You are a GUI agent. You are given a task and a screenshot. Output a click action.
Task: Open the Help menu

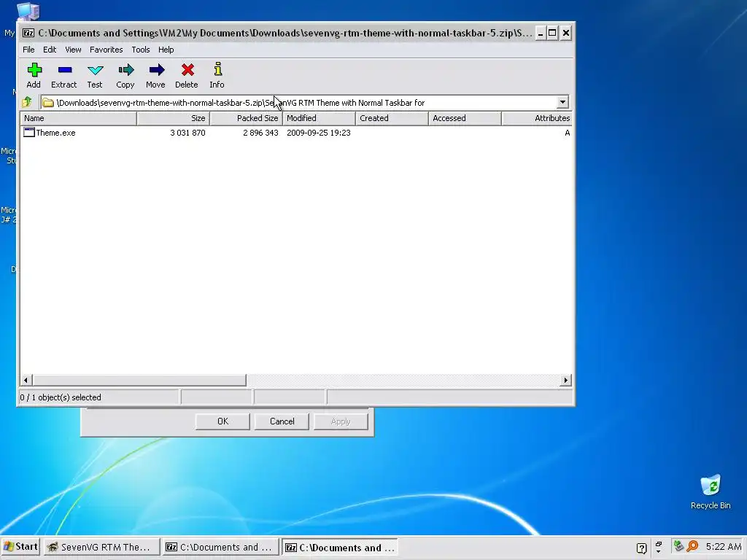click(x=166, y=50)
